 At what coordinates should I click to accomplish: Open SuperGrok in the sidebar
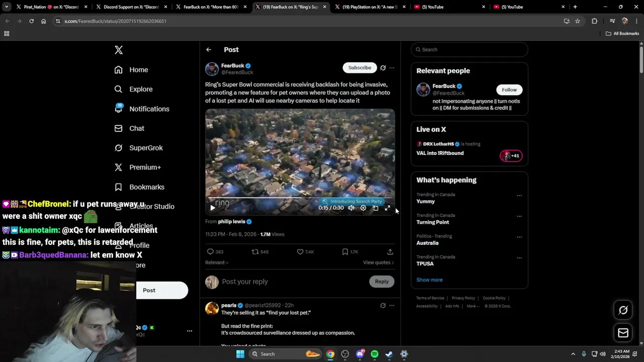(x=138, y=148)
